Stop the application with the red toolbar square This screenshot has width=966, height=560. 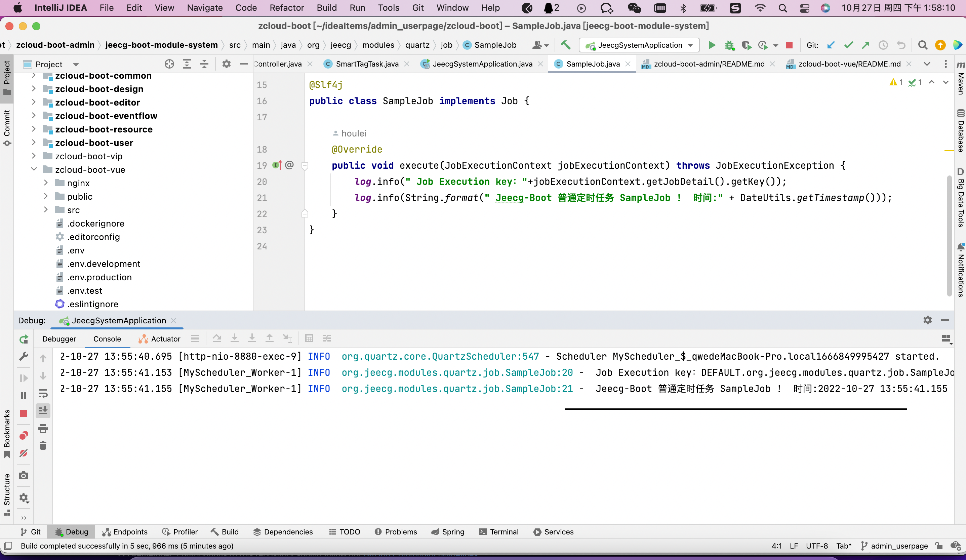pos(789,45)
